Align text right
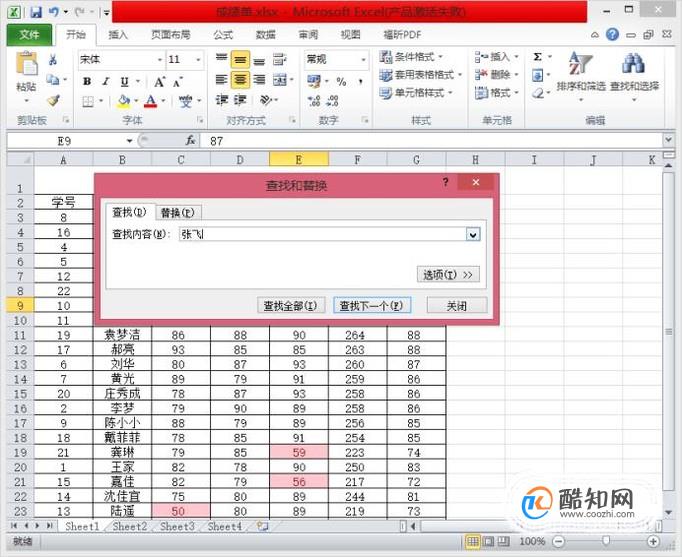This screenshot has height=557, width=682. click(259, 80)
